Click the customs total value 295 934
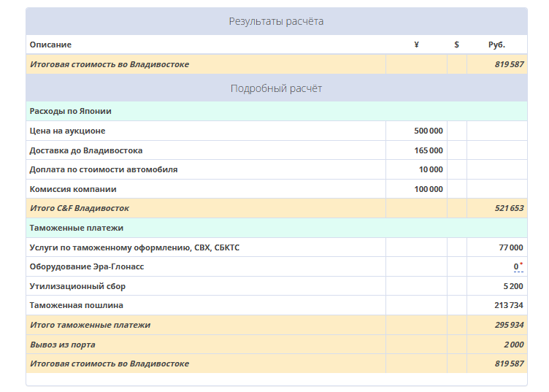 [509, 325]
